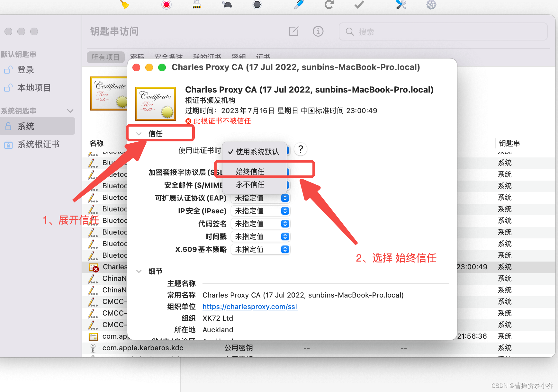
Task: Select the com.apple.kerberos.kdc row
Action: 319,348
